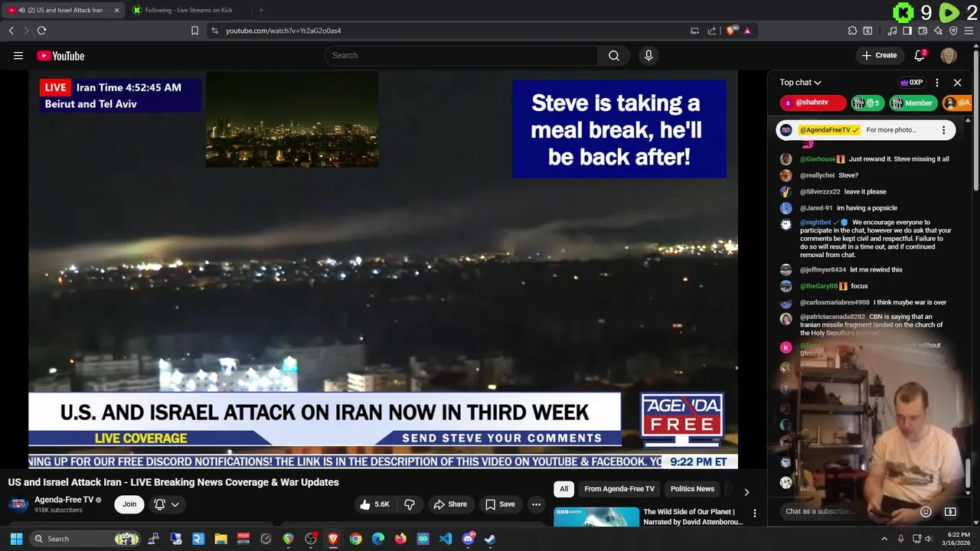
Task: Open Steam from the taskbar
Action: click(x=490, y=539)
